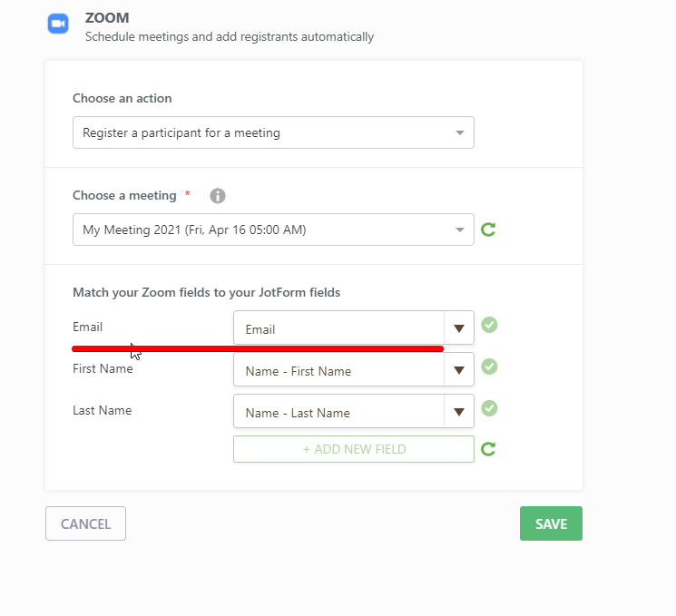Click the Last Name Zoom field label
This screenshot has height=616, width=676.
tap(103, 410)
